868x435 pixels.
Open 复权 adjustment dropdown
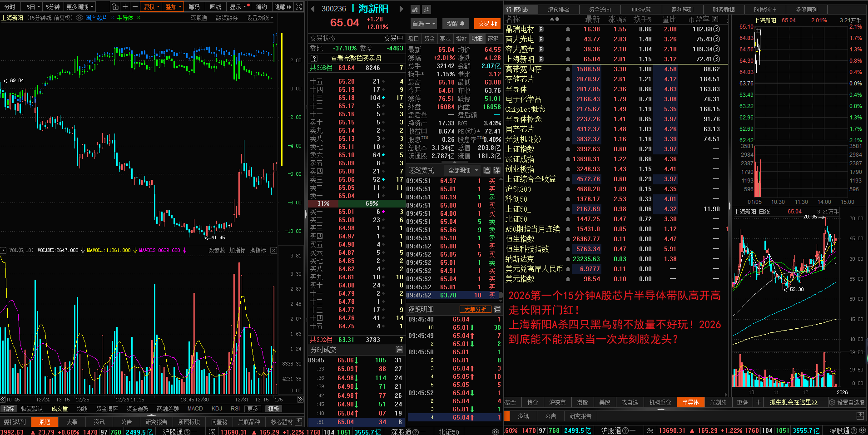coord(152,7)
